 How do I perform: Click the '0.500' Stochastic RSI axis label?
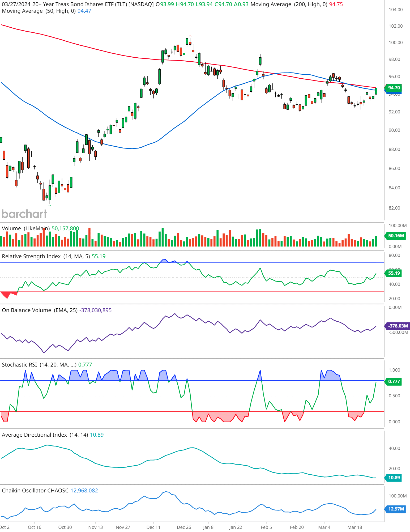tap(394, 396)
